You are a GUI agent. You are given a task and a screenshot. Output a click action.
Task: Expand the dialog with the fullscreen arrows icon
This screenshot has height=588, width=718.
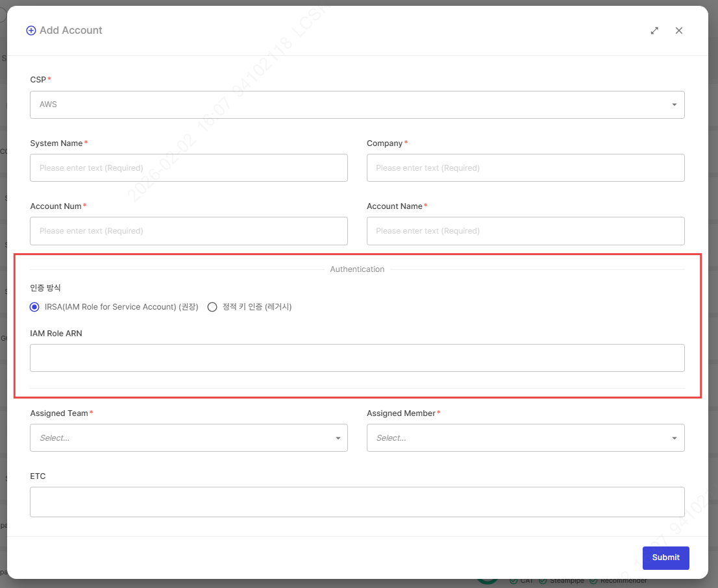pos(654,31)
